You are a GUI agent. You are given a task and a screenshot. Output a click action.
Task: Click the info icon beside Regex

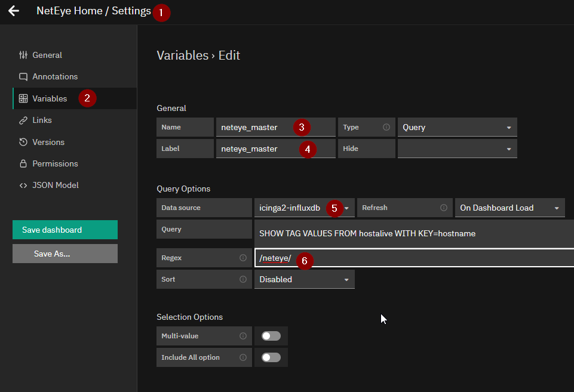[x=243, y=258]
